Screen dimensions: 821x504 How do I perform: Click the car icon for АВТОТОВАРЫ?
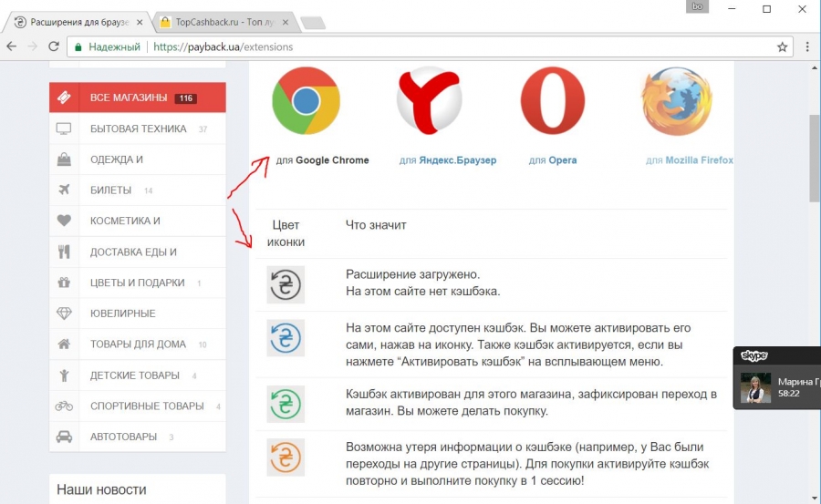pyautogui.click(x=64, y=437)
